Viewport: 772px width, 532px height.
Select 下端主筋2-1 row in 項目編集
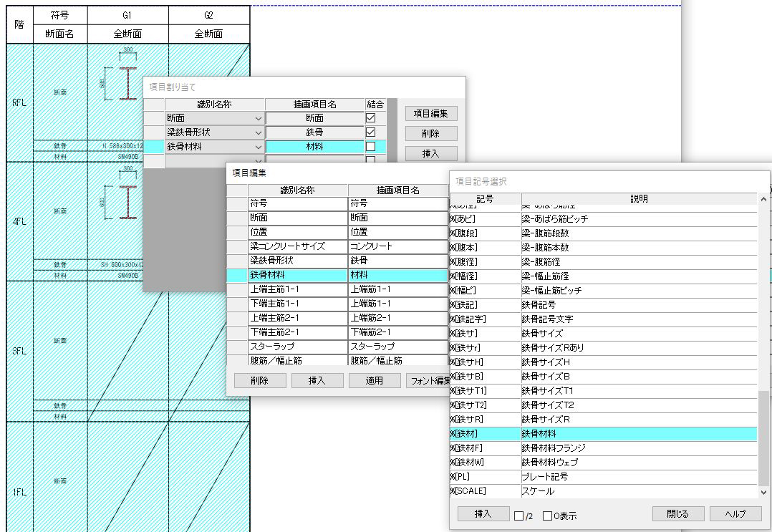click(337, 332)
